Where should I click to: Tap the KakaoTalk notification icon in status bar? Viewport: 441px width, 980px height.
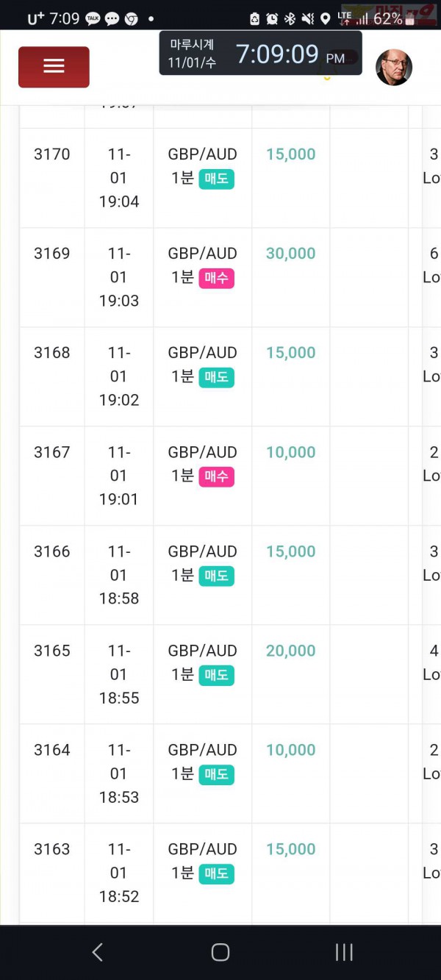(x=93, y=19)
